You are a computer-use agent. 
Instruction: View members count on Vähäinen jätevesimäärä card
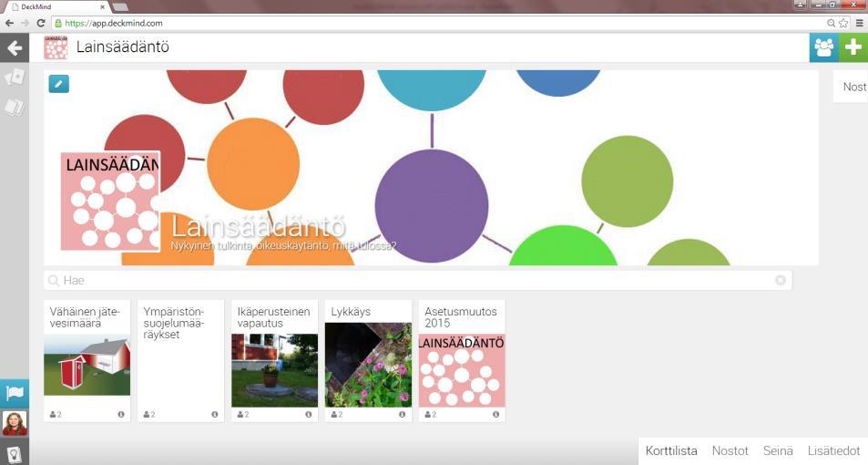pyautogui.click(x=56, y=414)
